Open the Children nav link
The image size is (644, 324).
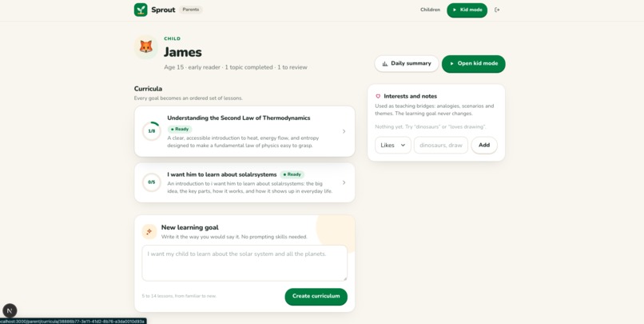pos(430,10)
